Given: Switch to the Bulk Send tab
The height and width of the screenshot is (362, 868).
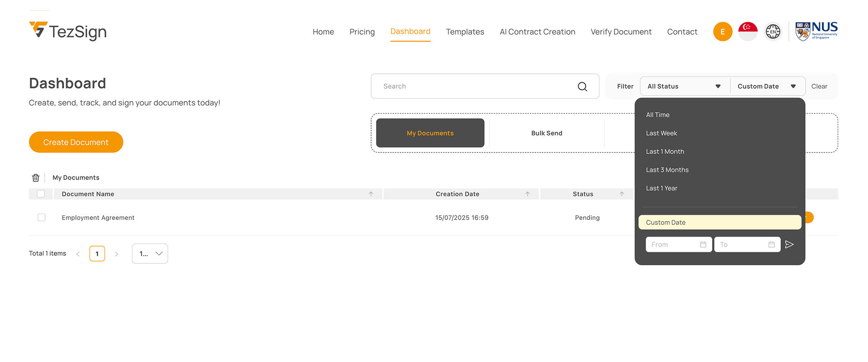Looking at the screenshot, I should (547, 133).
